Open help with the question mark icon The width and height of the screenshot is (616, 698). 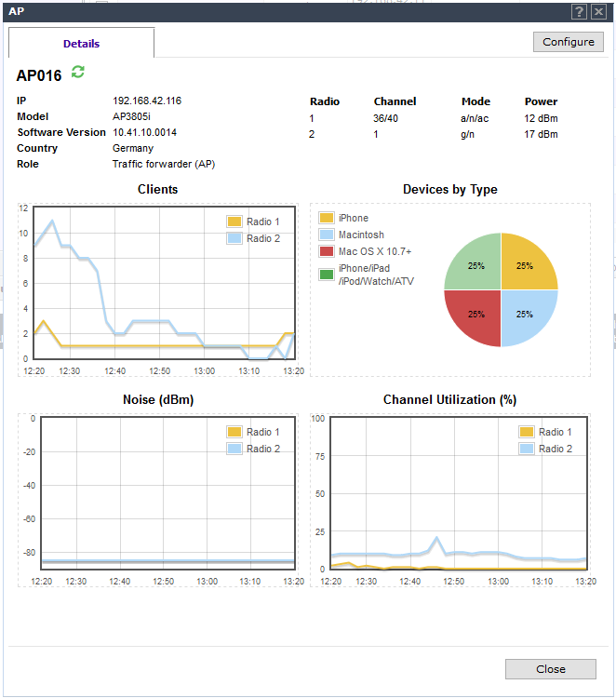(579, 11)
